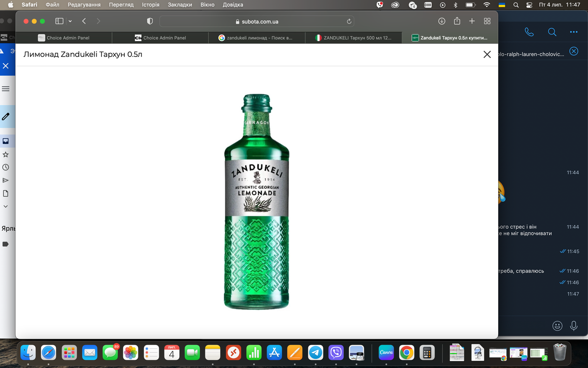Click Safari's Share button
The height and width of the screenshot is (368, 588).
click(457, 21)
